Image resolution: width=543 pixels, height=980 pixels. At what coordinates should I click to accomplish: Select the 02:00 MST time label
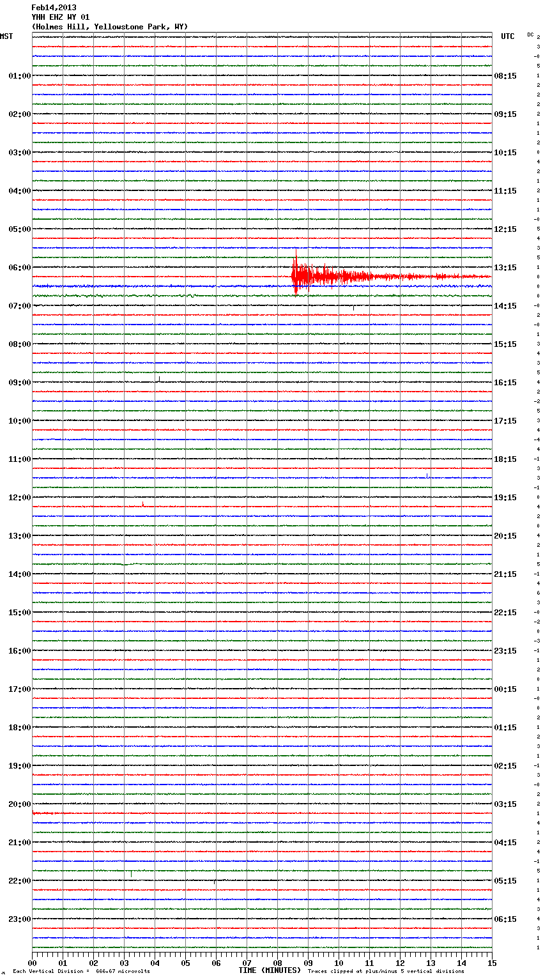click(20, 114)
